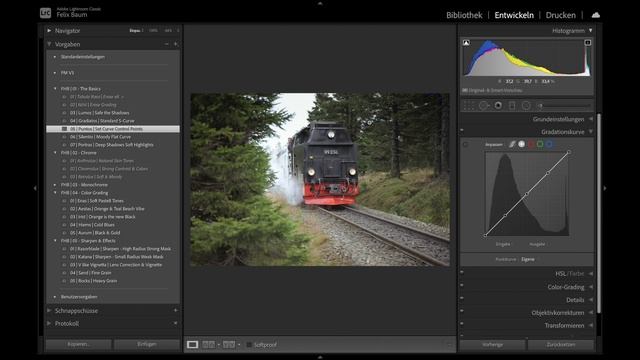Toggle the HSL/Farbe panel switch
Viewport: 640px width, 360px height.
tap(462, 272)
